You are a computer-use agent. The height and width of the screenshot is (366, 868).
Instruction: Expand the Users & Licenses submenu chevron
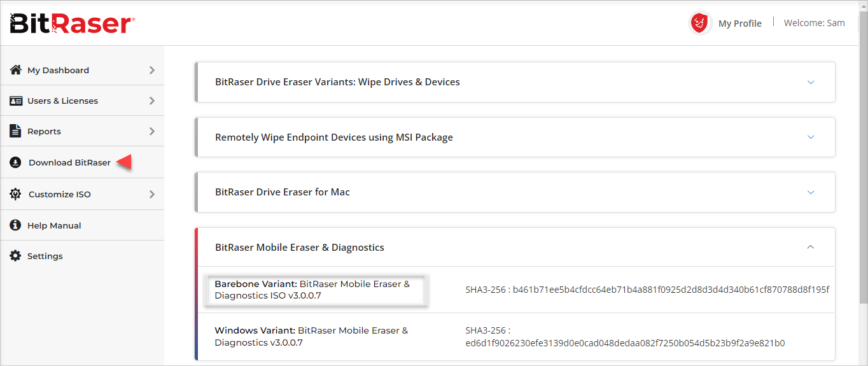point(152,101)
